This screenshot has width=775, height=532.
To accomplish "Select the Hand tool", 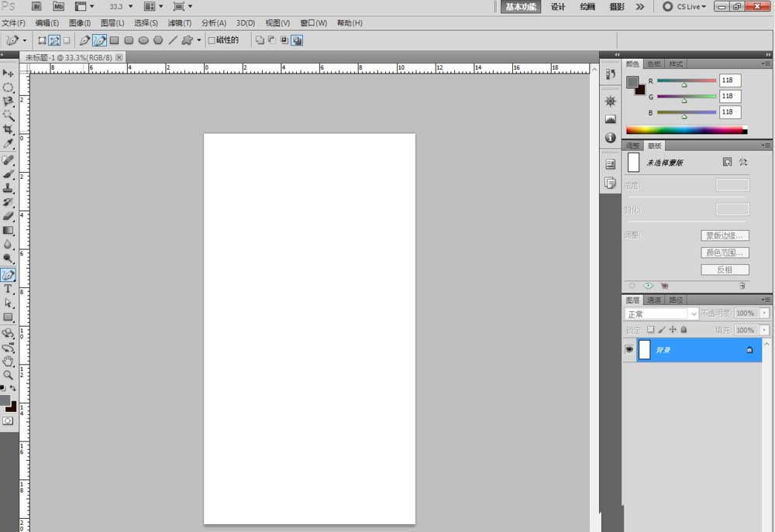I will 8,361.
